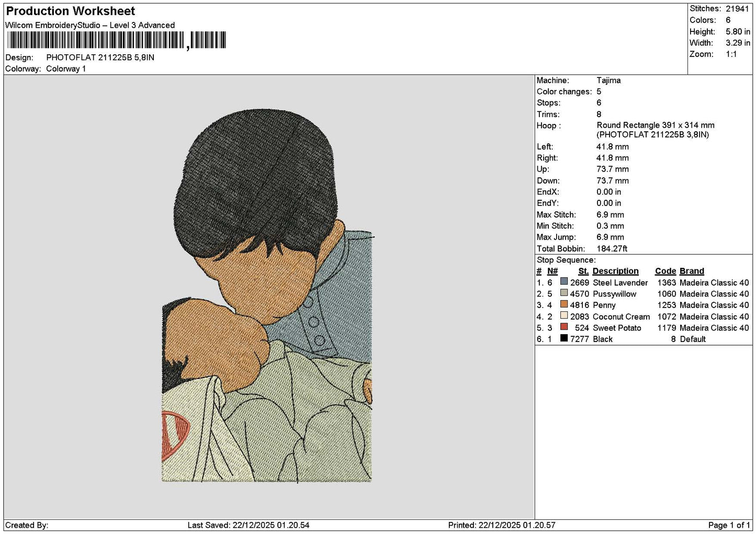The image size is (756, 534).
Task: Click thread code '1072'
Action: (667, 317)
